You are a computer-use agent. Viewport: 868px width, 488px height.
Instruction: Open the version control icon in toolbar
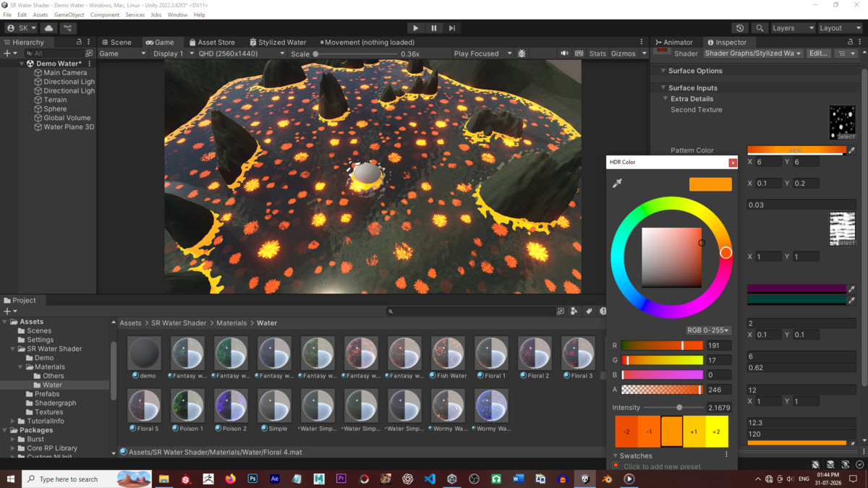[x=68, y=28]
